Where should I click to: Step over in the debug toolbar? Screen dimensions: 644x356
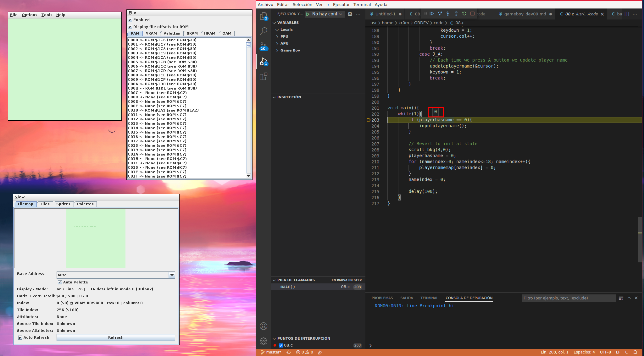click(440, 14)
